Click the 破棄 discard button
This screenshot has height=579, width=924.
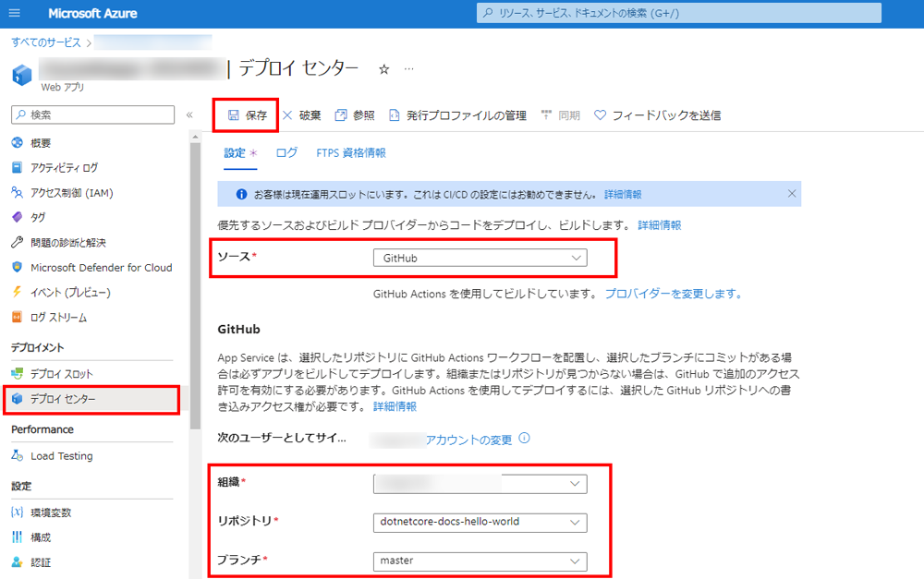(302, 115)
